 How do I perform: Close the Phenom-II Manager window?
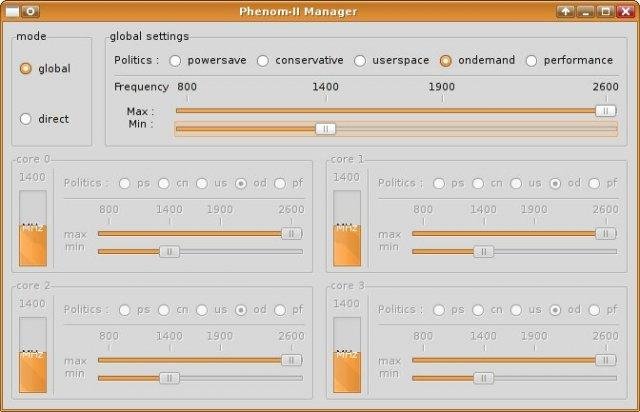[625, 11]
